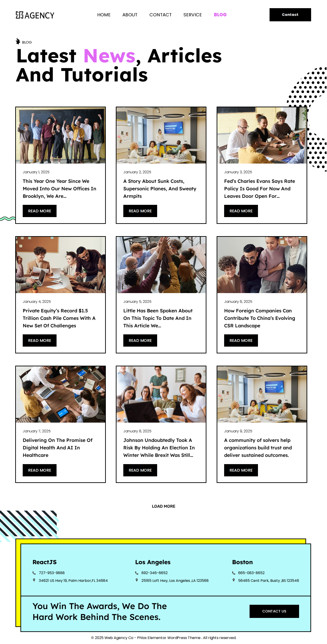Click the location pin under Boston
Viewport: 327px width, 644px height.
click(233, 580)
